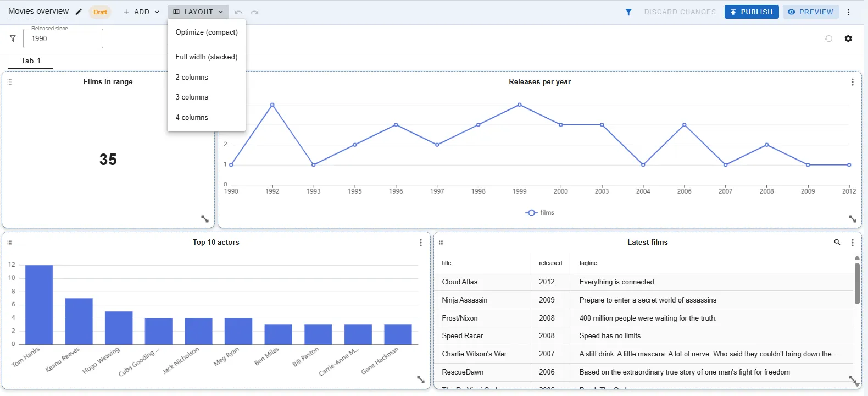Viewport: 868px width, 396px height.
Task: Click the redo arrow icon
Action: (x=254, y=12)
